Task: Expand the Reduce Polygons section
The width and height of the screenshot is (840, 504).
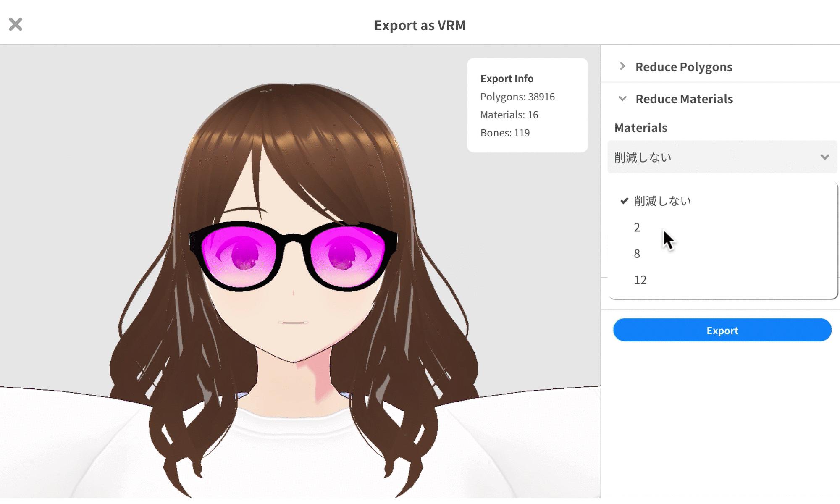Action: (622, 66)
